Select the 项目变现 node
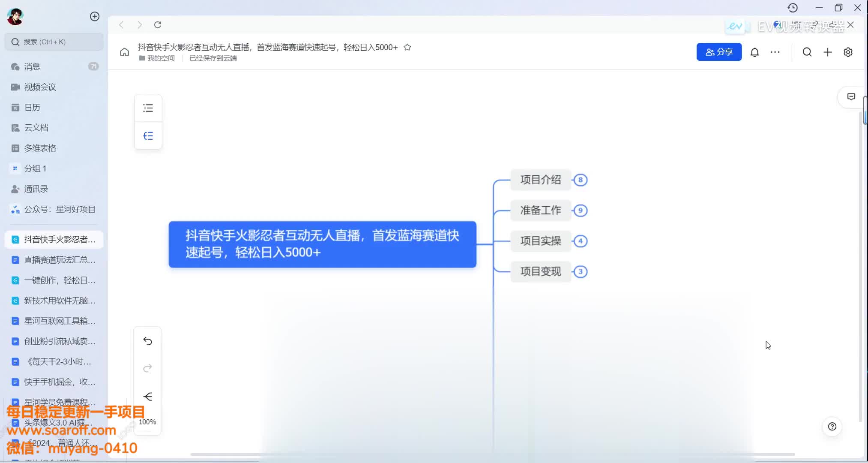868x463 pixels. pyautogui.click(x=541, y=271)
